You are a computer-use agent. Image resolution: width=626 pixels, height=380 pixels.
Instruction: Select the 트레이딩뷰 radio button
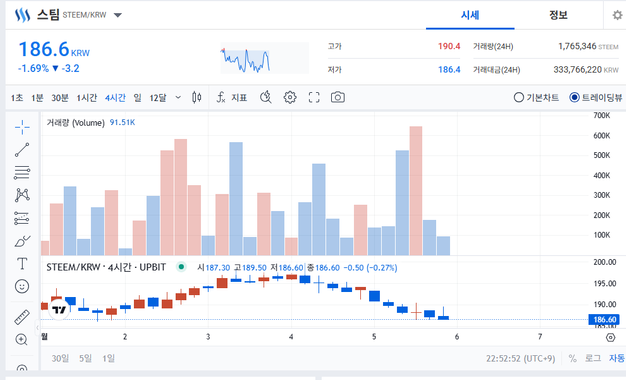click(x=596, y=97)
